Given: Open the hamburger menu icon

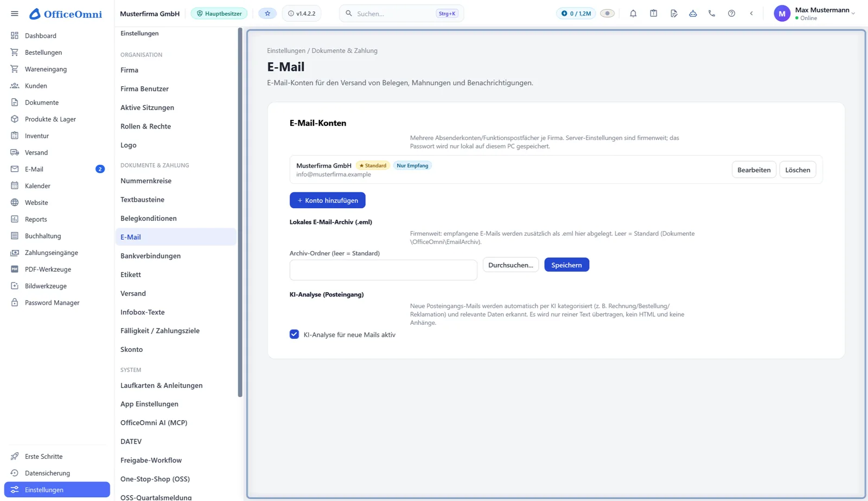Looking at the screenshot, I should (15, 14).
